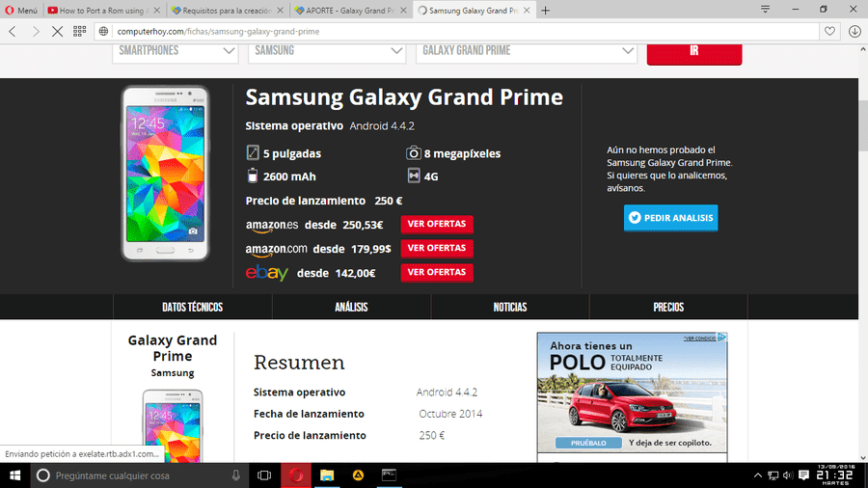Image resolution: width=868 pixels, height=488 pixels.
Task: Click 'Android 4.4.2' value in Resumen
Action: click(x=447, y=393)
